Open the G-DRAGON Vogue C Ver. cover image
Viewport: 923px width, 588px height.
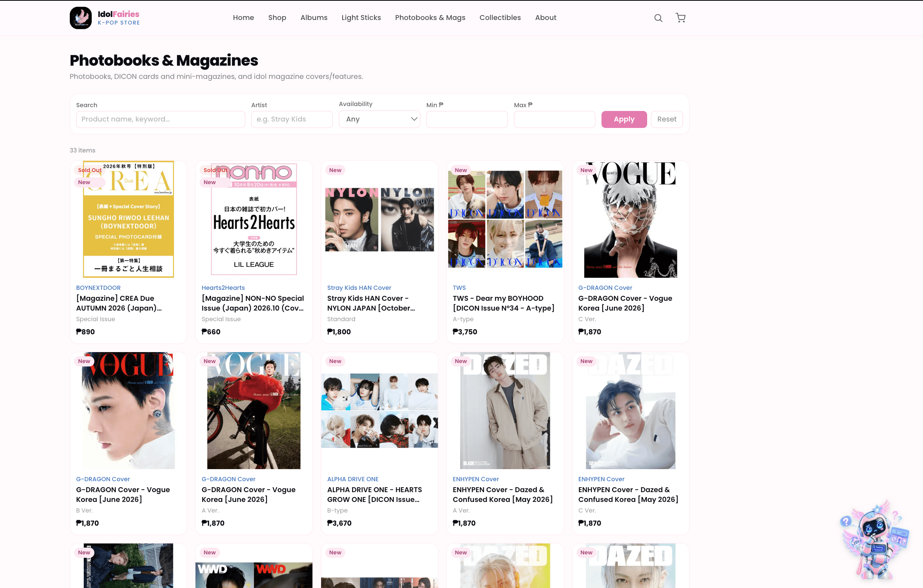[630, 219]
